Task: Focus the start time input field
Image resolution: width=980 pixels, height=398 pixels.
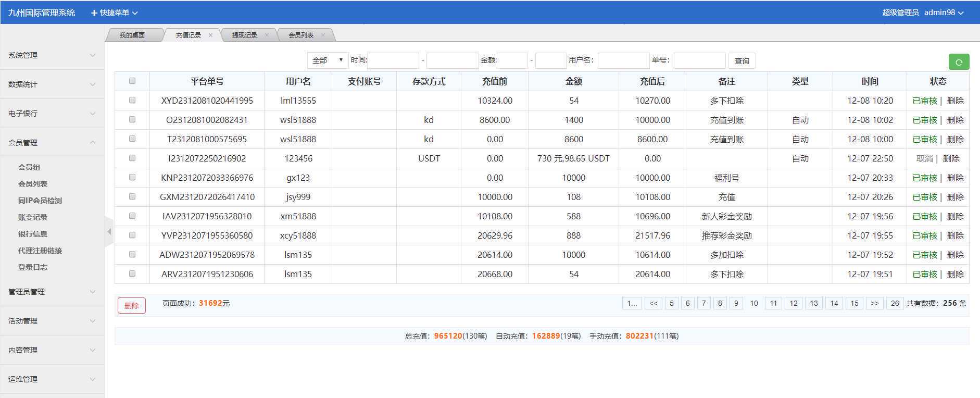Action: [x=393, y=60]
